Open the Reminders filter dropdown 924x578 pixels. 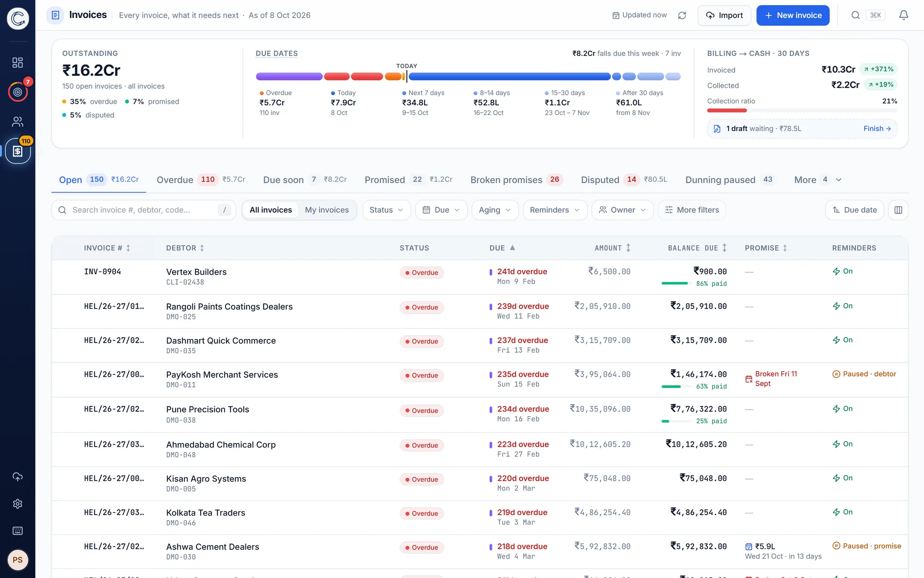555,210
